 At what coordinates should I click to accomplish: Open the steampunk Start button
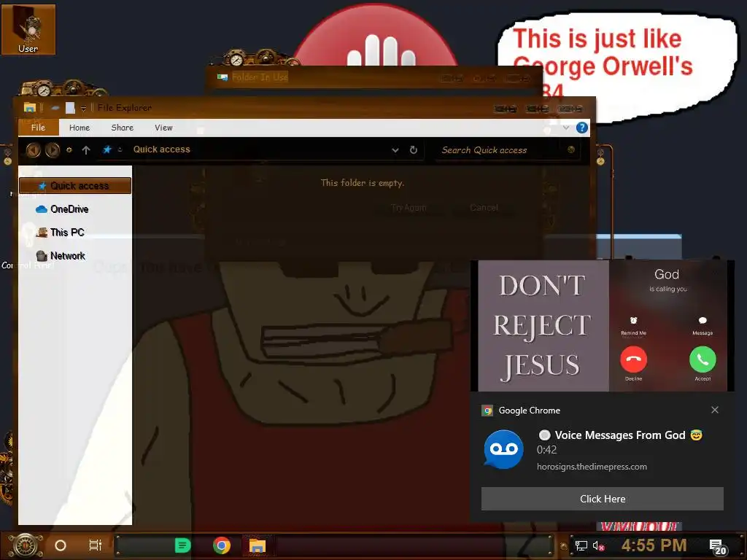coord(26,545)
